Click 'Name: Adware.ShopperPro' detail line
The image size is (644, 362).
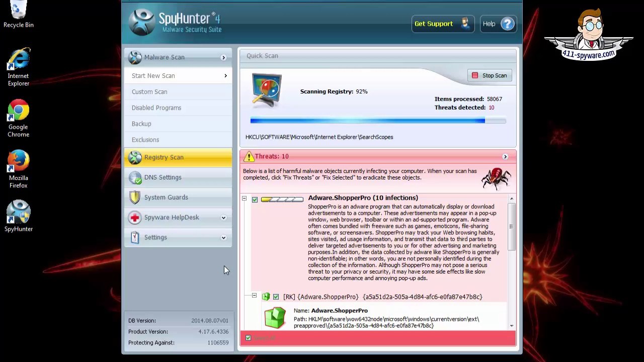pyautogui.click(x=331, y=311)
